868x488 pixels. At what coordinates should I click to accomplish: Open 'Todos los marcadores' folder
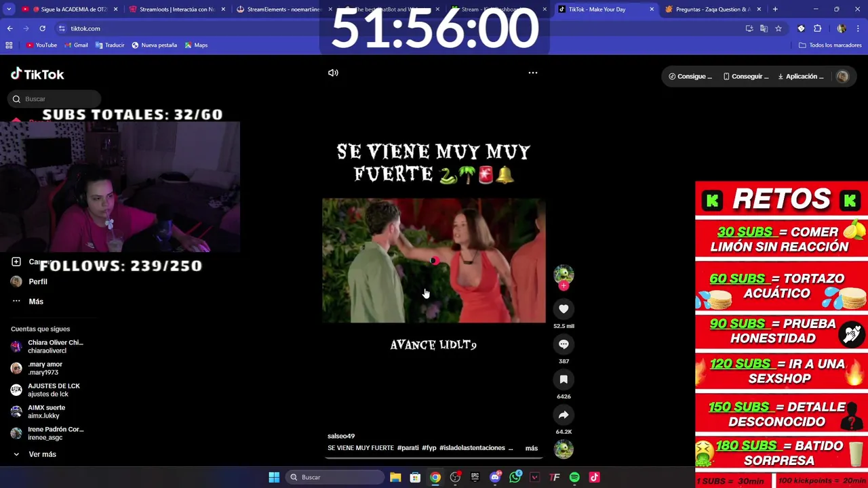[830, 45]
